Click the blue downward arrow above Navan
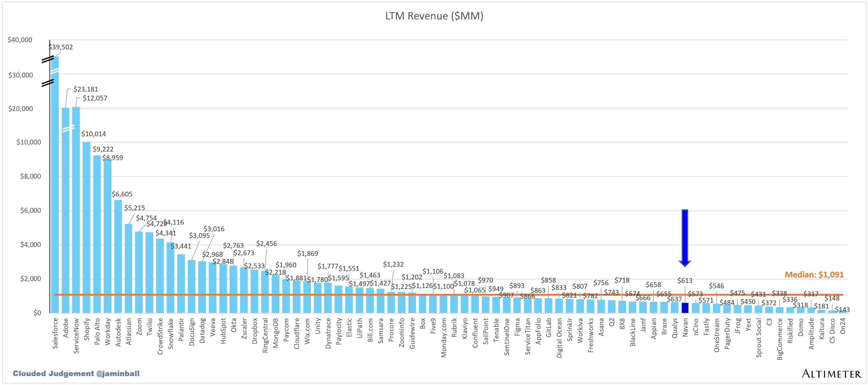This screenshot has width=868, height=385. 684,237
